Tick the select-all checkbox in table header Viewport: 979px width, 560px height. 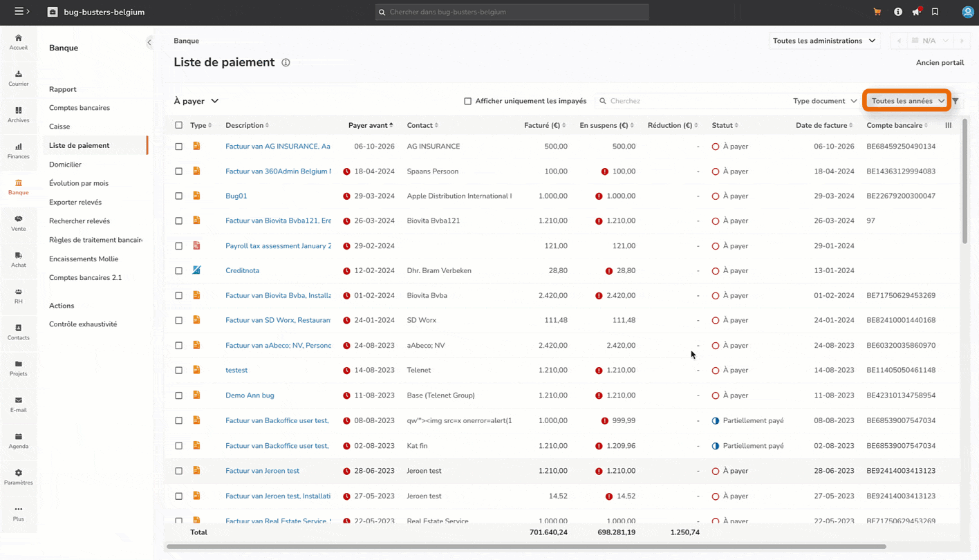[x=179, y=125]
